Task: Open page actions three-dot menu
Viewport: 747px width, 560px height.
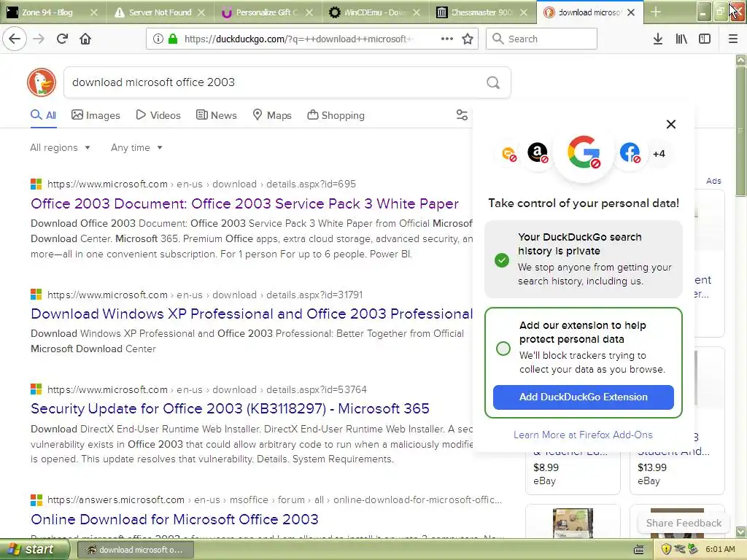Action: (x=447, y=39)
